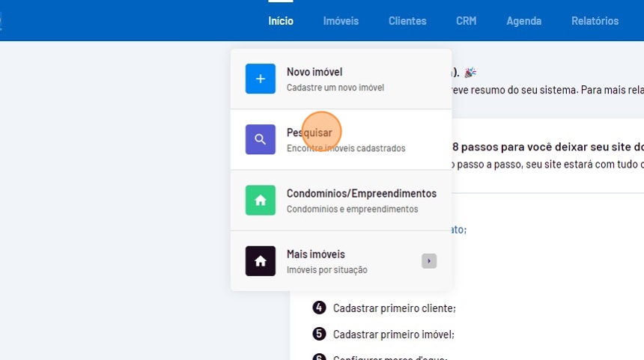Click the Configurar marca d'água step
Screen dimensions: 644x360
(390, 357)
